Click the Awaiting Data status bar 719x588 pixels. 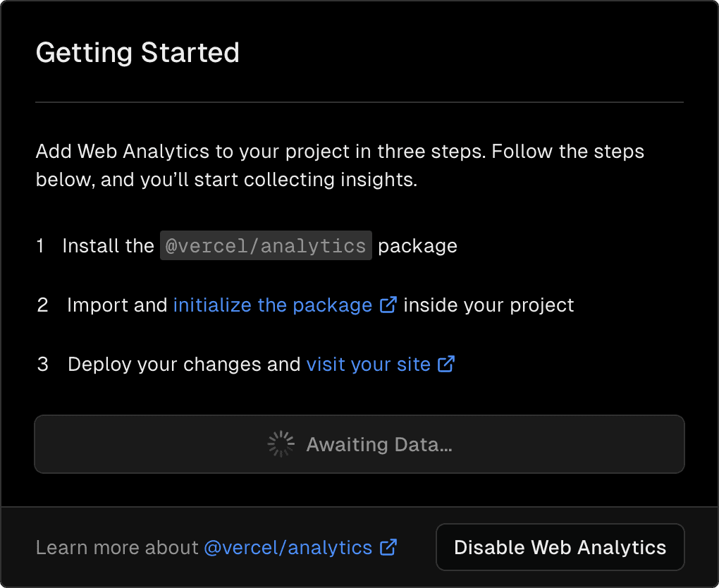coord(359,443)
